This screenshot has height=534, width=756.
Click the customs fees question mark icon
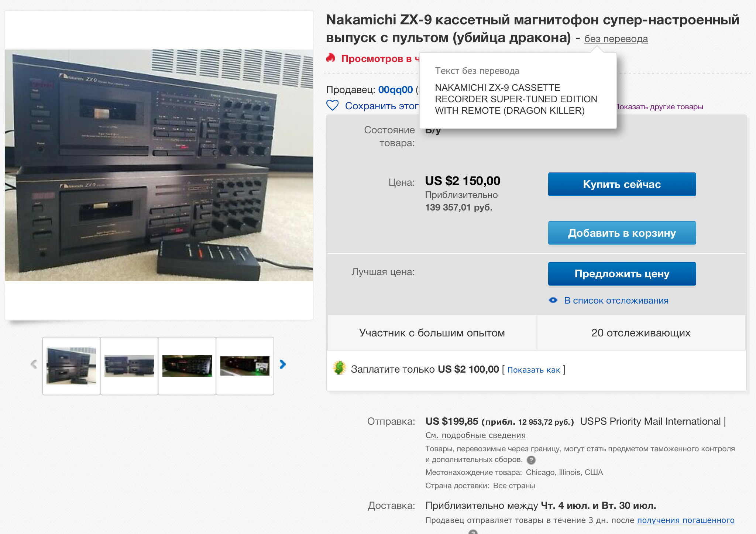tap(531, 460)
